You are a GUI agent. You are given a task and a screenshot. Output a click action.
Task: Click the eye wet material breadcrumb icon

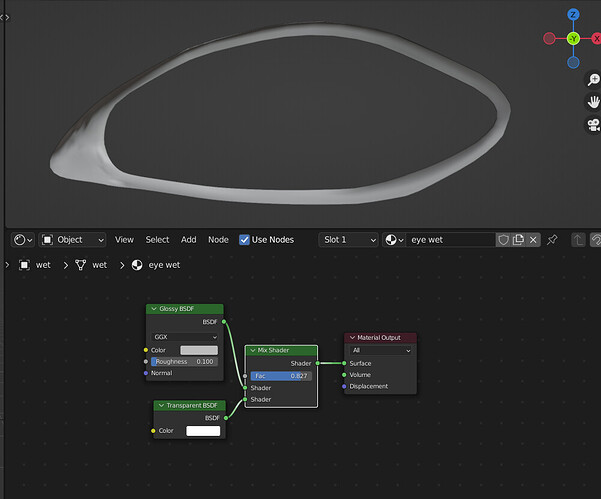[137, 265]
